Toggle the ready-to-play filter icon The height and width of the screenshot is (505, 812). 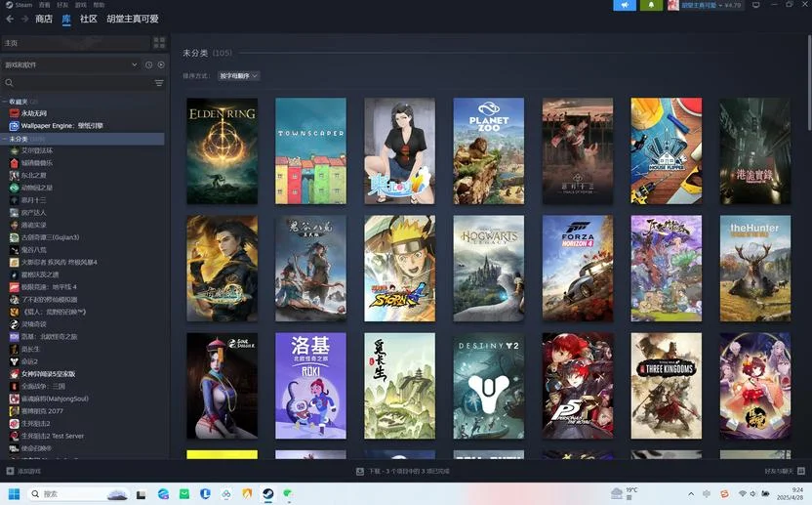(161, 64)
